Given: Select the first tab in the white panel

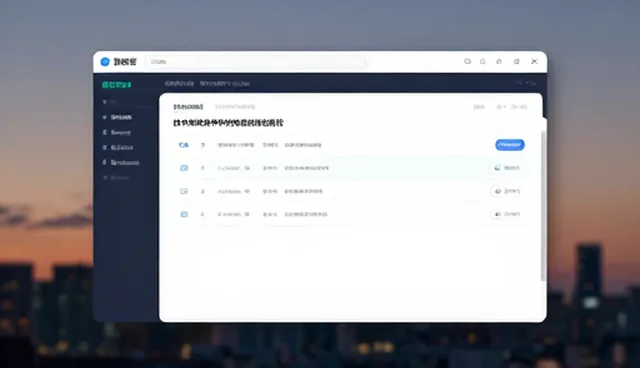Looking at the screenshot, I should click(188, 107).
